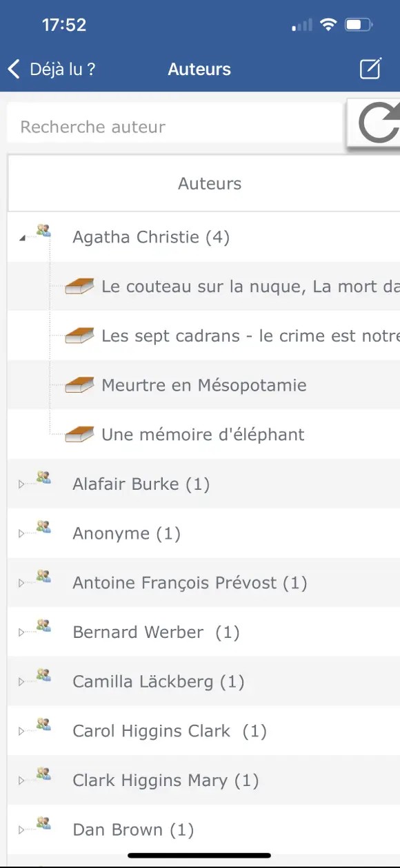Select the Antoine François Prévost row
This screenshot has height=868, width=400.
203,583
